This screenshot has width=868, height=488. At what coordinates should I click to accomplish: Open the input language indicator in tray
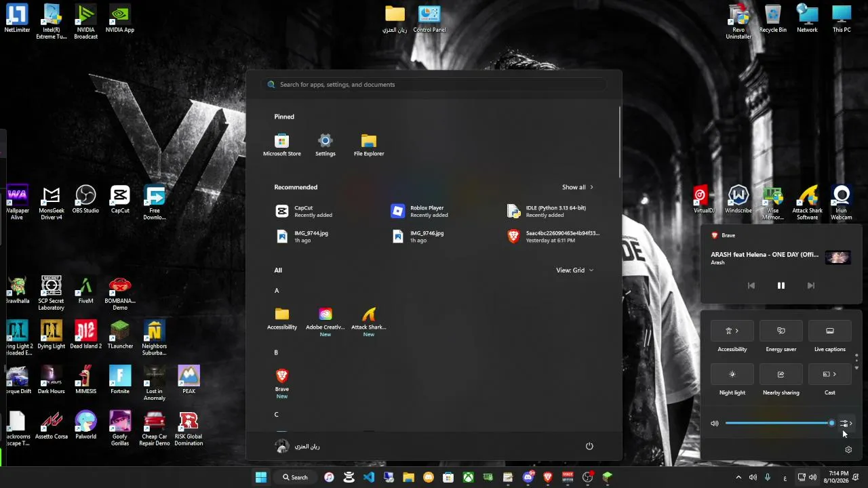(x=785, y=477)
